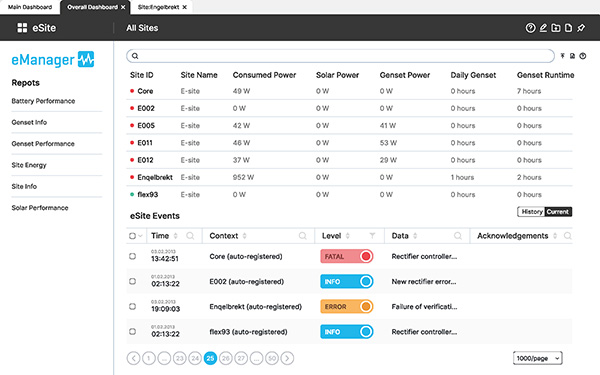Viewport: 600px width, 375px height.
Task: Click the clock refresh icon beside search bar
Action: pyautogui.click(x=582, y=56)
